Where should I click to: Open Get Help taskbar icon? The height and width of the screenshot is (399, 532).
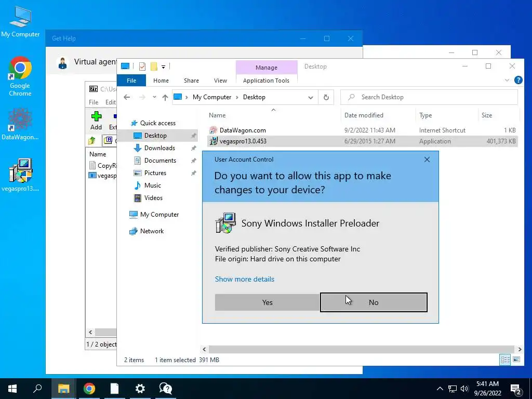coord(166,389)
